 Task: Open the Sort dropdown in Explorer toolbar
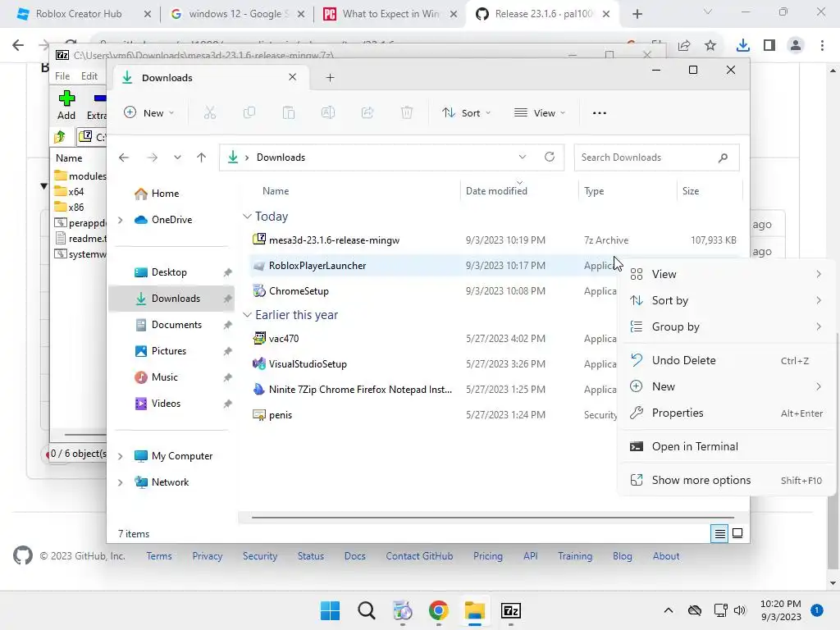(466, 113)
